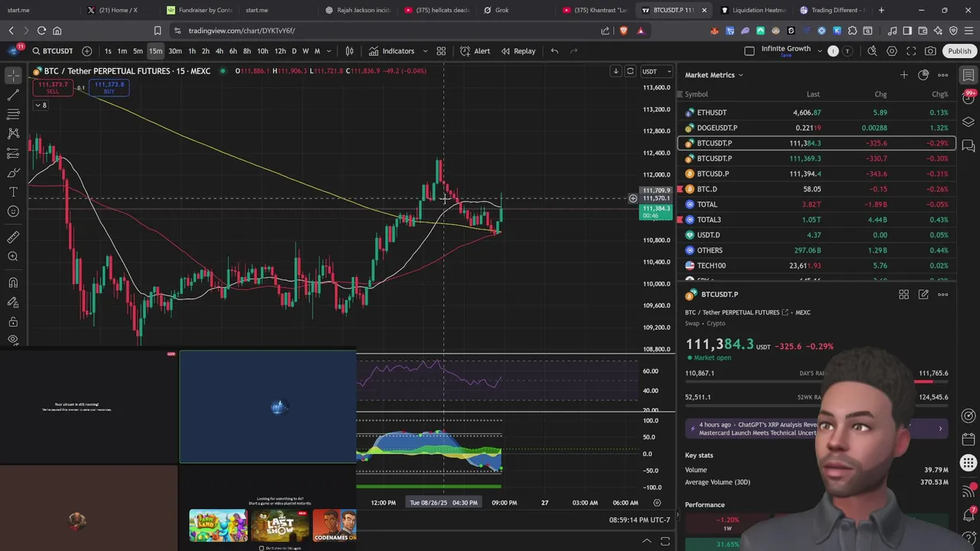Screen dimensions: 980x551
Task: Select TOTAL3 row in the watchlist
Action: (x=817, y=220)
